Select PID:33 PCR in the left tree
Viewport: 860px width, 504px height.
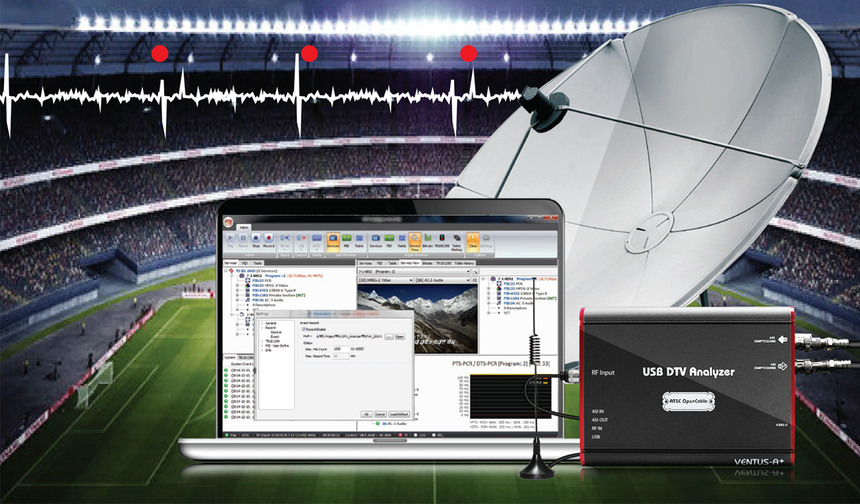coord(262,281)
